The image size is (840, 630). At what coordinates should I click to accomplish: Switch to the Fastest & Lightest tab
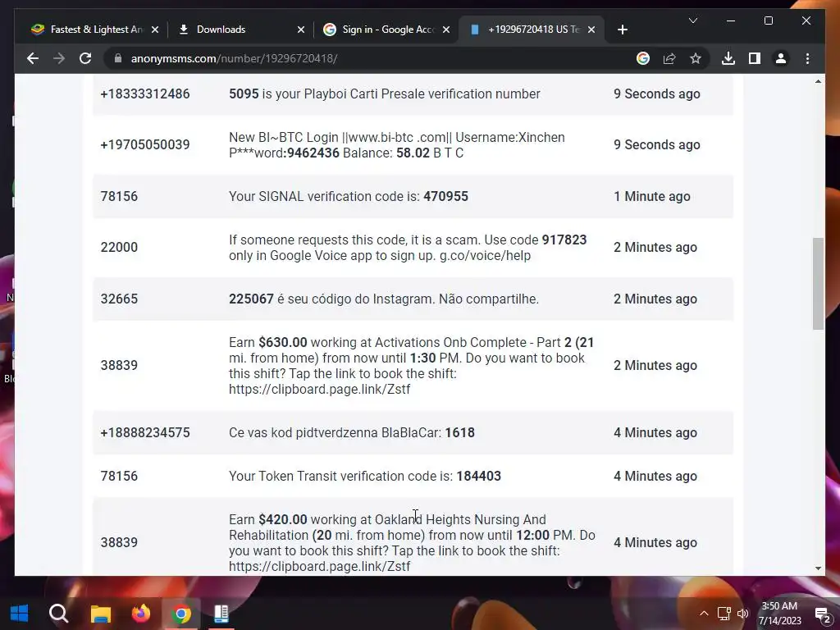[x=94, y=30]
